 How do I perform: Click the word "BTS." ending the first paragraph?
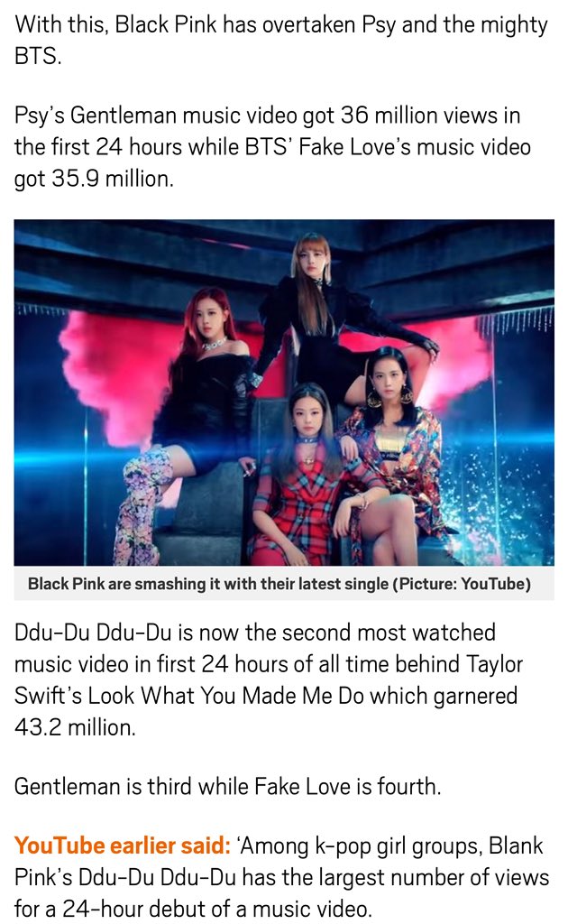point(38,57)
